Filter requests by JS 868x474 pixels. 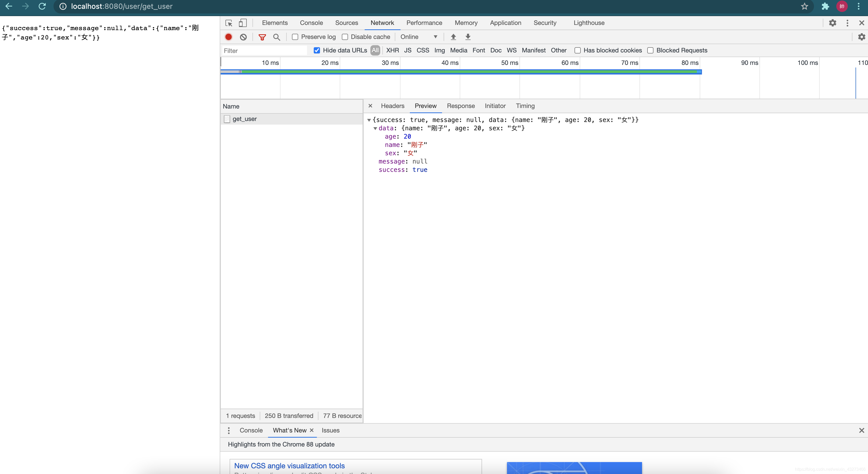[x=408, y=50]
